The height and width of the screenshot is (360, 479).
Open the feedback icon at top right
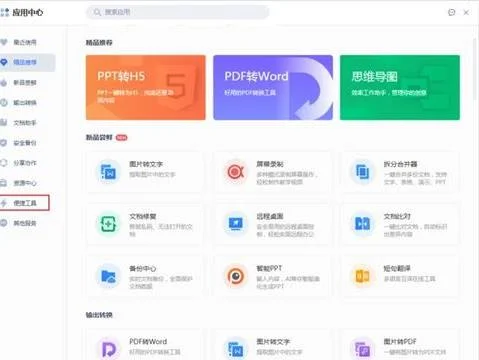tap(451, 12)
